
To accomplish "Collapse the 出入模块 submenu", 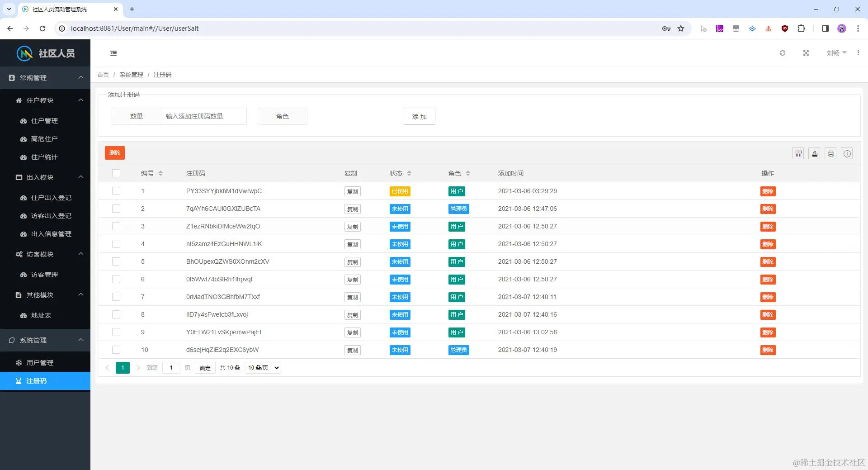I will pos(45,177).
